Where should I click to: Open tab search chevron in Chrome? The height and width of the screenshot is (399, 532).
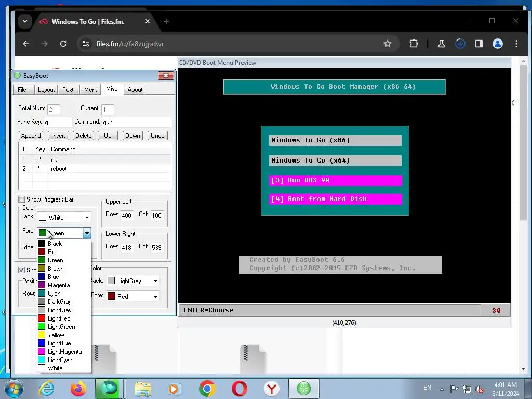(25, 21)
